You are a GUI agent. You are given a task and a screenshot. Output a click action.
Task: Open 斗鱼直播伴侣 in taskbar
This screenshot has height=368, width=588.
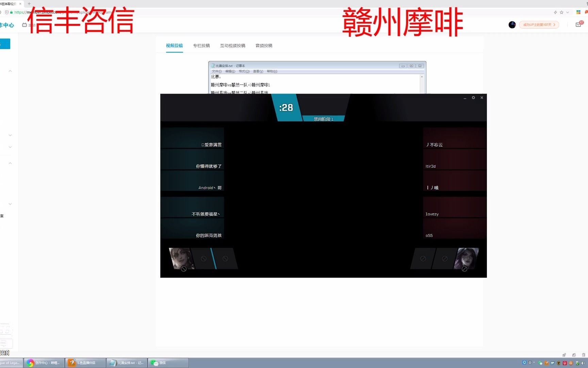click(x=85, y=363)
